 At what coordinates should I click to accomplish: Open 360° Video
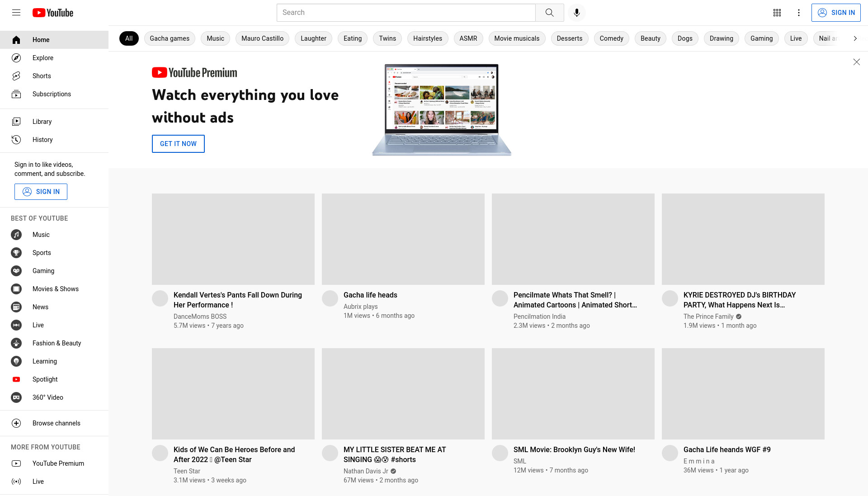click(x=54, y=397)
